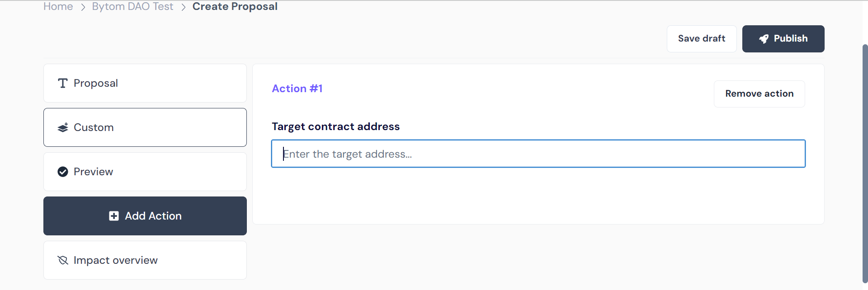
Task: Click the breadcrumb chevron after Bytom DAO Test
Action: pos(183,7)
